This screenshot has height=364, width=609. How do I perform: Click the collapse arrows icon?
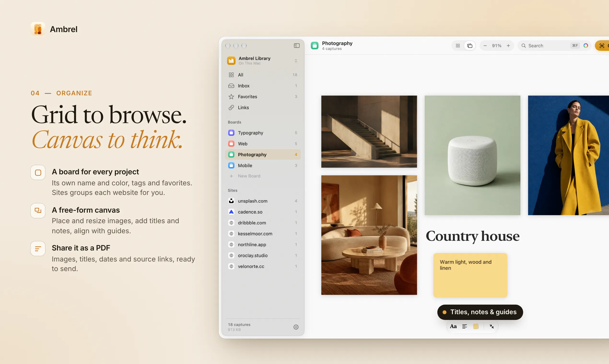pos(492,326)
